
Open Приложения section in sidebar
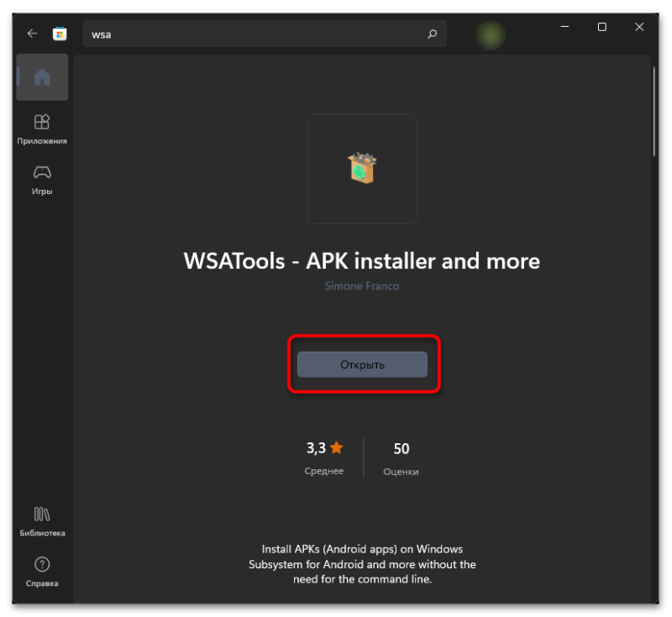click(42, 129)
